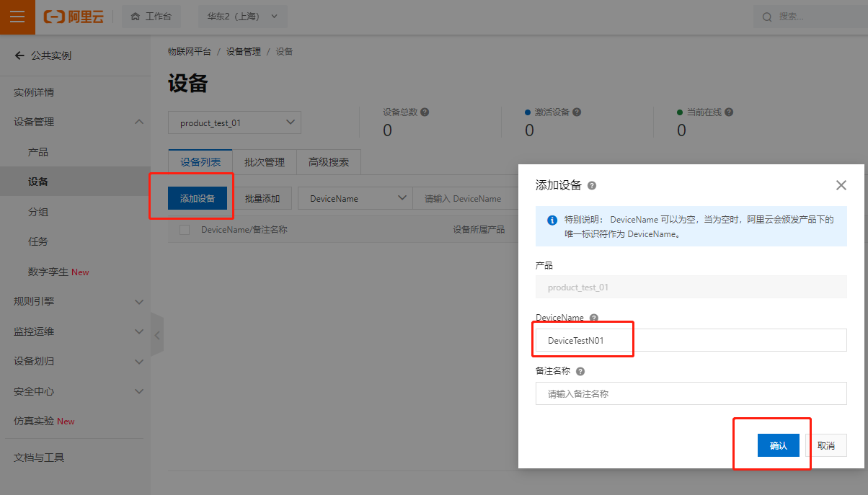Switch to the 批次管理 tab

[265, 162]
